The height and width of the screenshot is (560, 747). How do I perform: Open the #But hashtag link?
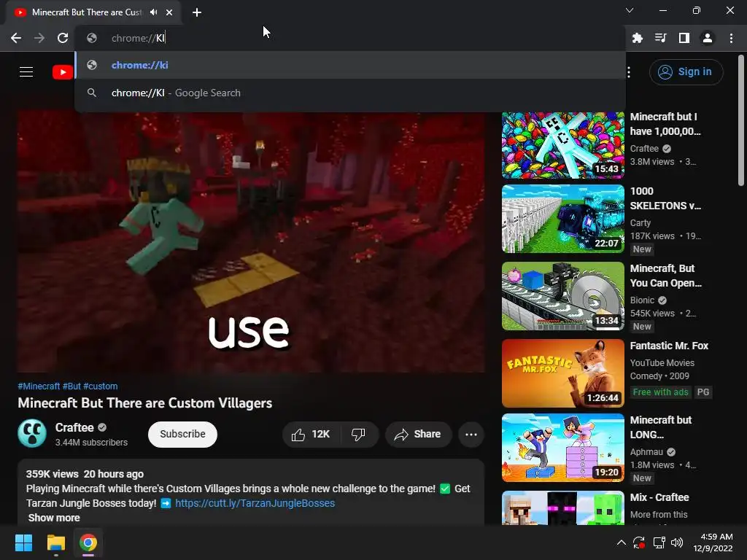71,386
